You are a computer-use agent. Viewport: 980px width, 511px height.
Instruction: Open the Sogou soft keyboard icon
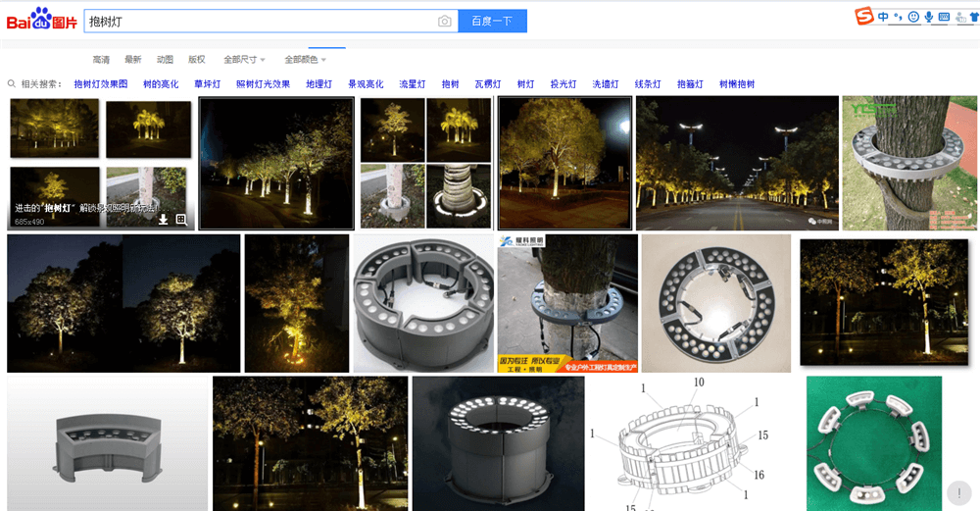tap(945, 17)
